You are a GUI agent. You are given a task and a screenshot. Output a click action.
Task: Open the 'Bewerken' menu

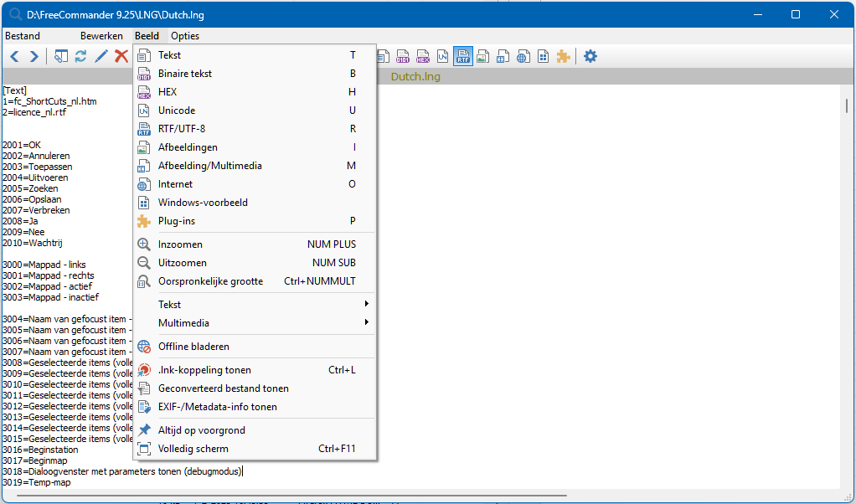coord(101,36)
